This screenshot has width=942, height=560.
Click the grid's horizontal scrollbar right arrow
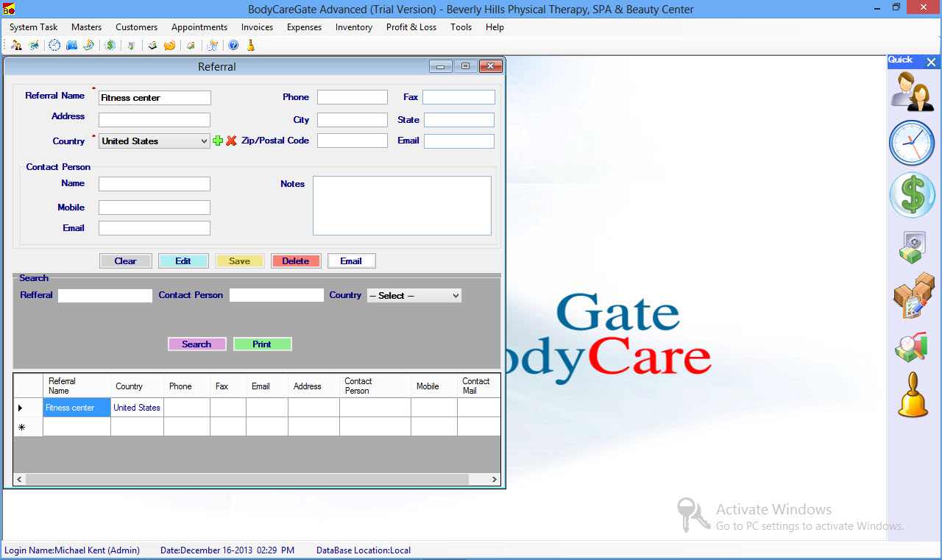(495, 479)
